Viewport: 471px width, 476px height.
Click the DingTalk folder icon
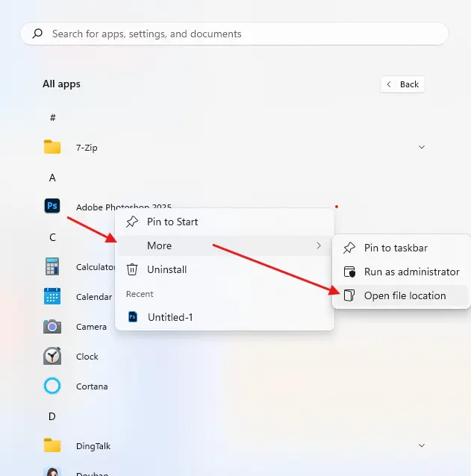(x=52, y=445)
